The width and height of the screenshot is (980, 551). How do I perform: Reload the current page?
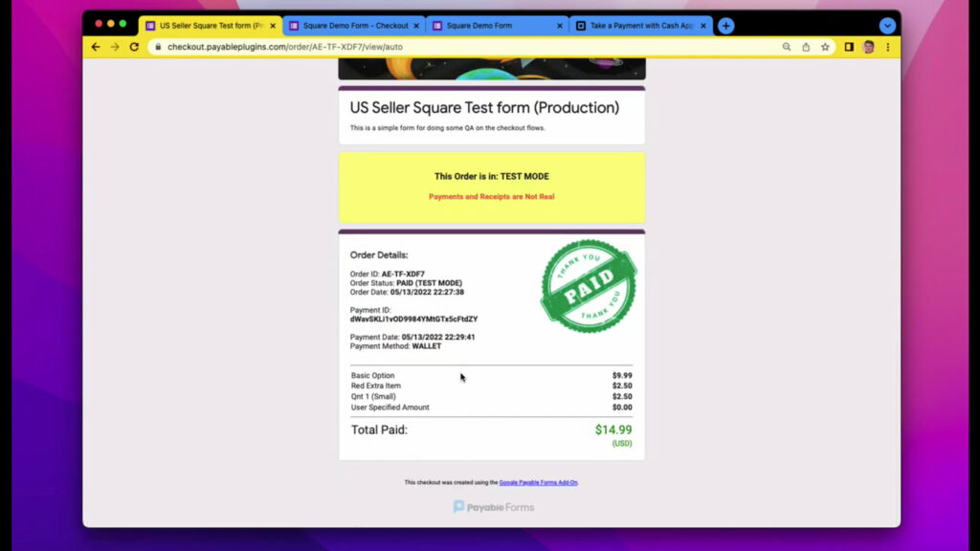pyautogui.click(x=134, y=47)
